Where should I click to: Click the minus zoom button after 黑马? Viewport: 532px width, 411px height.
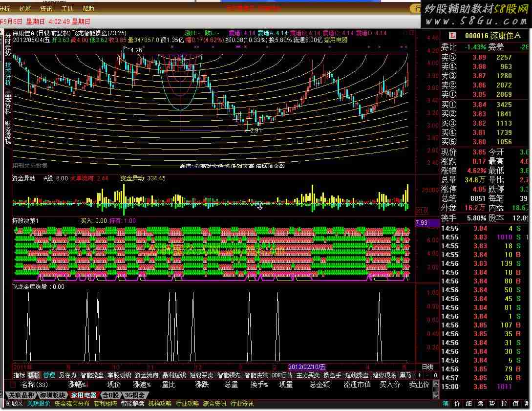click(x=427, y=375)
